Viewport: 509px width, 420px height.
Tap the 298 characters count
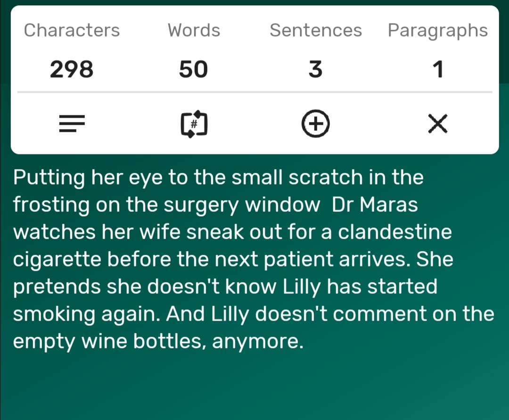72,69
